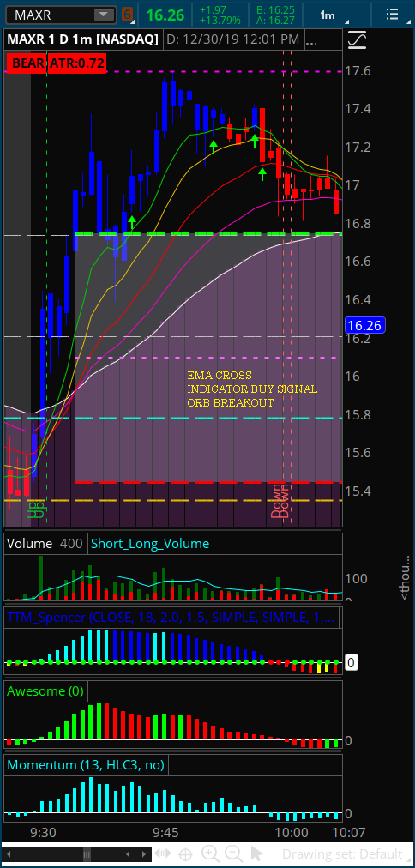Click the last price 16.26 in header

[x=165, y=15]
